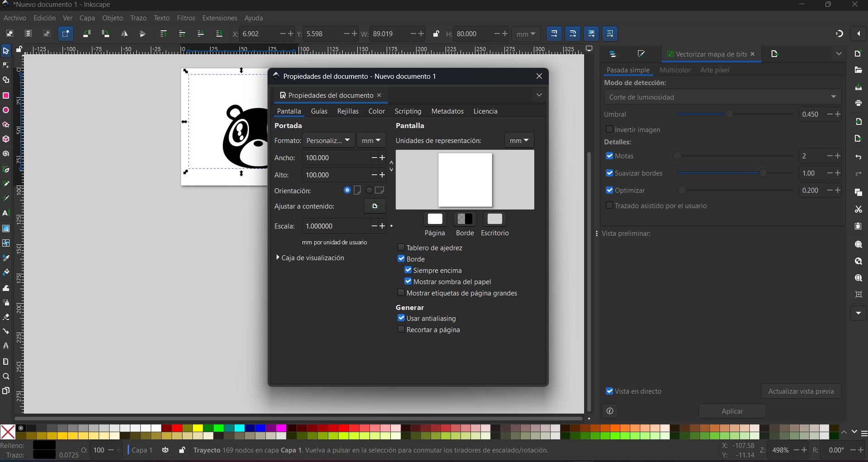Viewport: 868px width, 462px height.
Task: Open the Extensiones menu
Action: (220, 18)
